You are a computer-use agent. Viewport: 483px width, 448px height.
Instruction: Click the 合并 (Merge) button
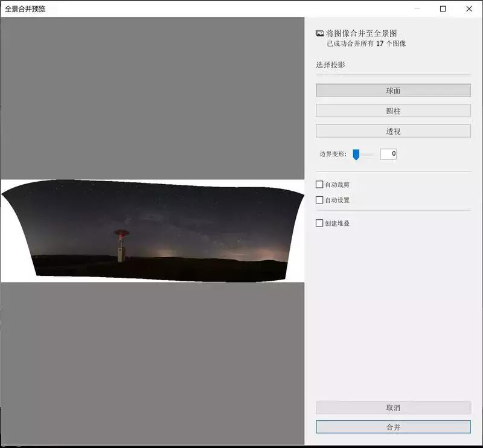(392, 427)
